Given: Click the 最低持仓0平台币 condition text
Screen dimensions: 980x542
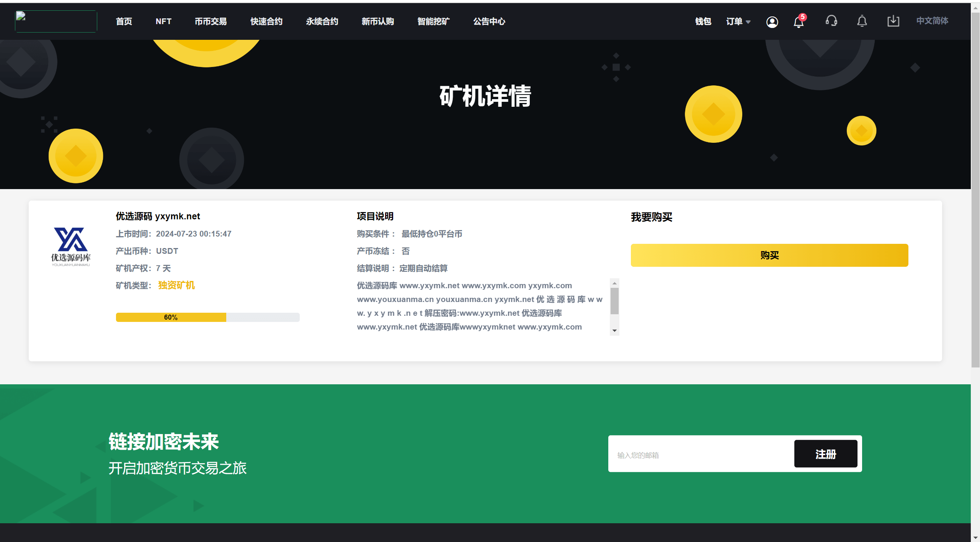Looking at the screenshot, I should coord(432,233).
